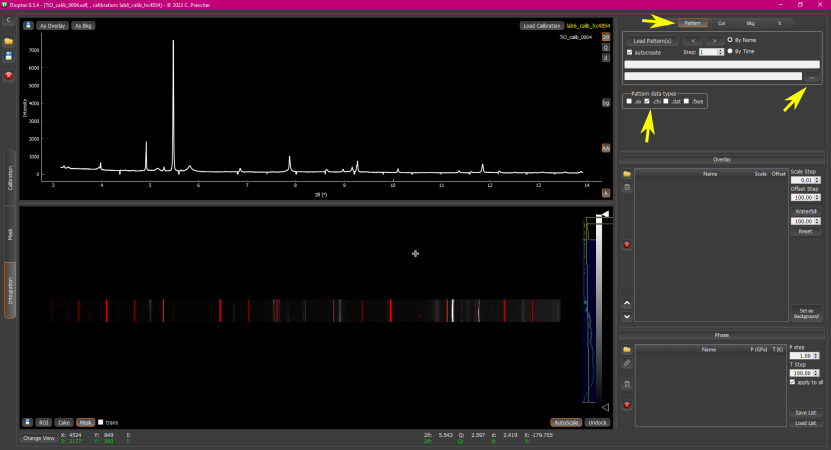Image resolution: width=831 pixels, height=450 pixels.
Task: Toggle the apply to all checkbox
Action: coord(792,382)
